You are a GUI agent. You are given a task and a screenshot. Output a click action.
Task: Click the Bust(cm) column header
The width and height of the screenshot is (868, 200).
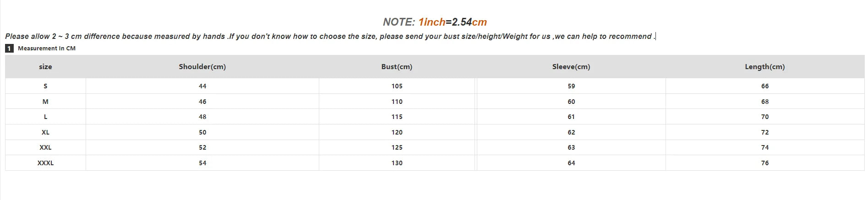pyautogui.click(x=397, y=67)
